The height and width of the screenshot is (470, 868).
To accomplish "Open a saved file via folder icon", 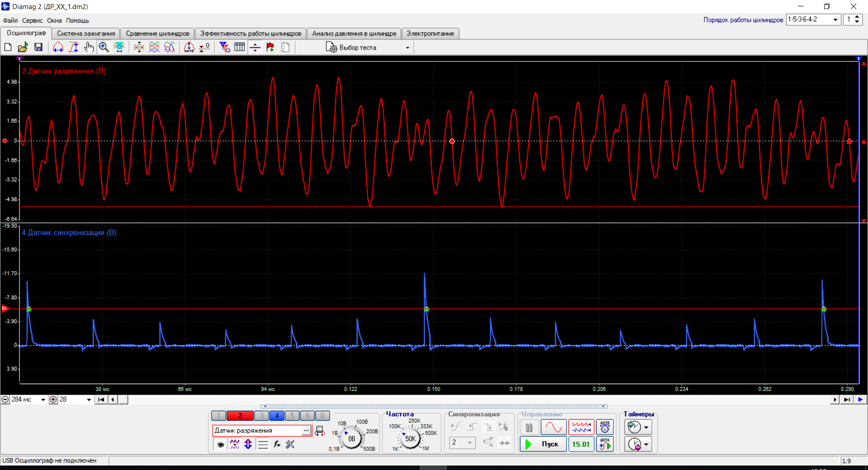I will (23, 47).
